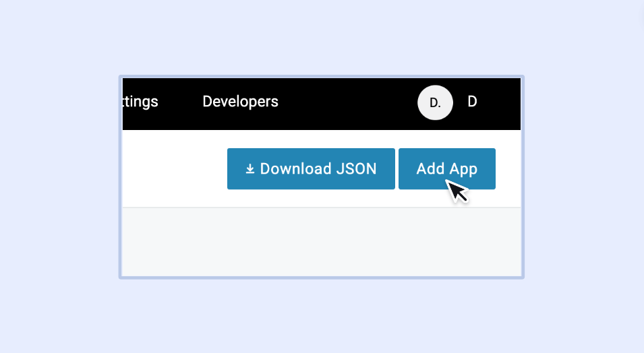
Task: Click the "JSON" text in download button
Action: 356,169
